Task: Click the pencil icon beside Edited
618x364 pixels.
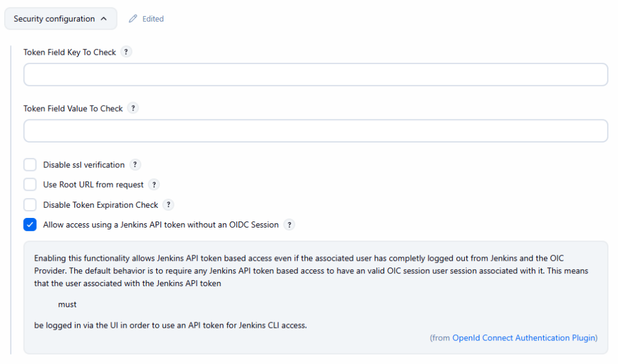Action: tap(133, 19)
